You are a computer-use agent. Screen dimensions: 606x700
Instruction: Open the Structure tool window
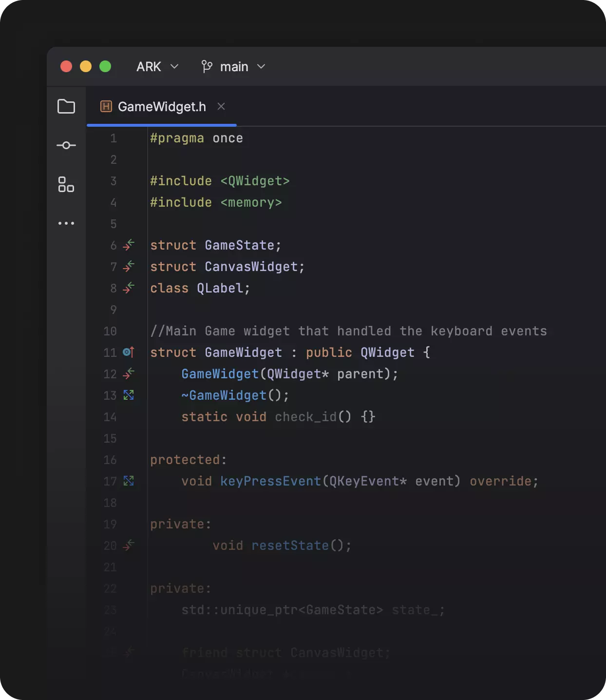[66, 184]
